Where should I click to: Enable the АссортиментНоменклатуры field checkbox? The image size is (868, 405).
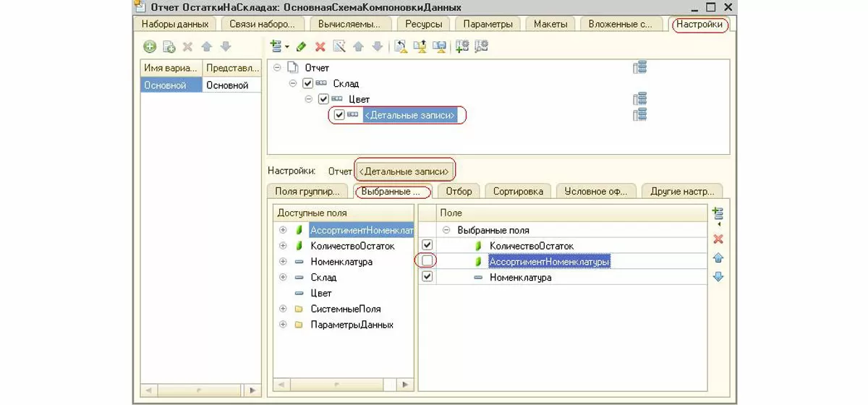pos(427,261)
